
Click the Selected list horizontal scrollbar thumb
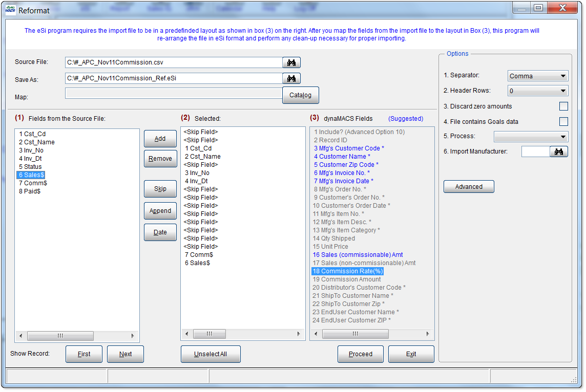210,334
